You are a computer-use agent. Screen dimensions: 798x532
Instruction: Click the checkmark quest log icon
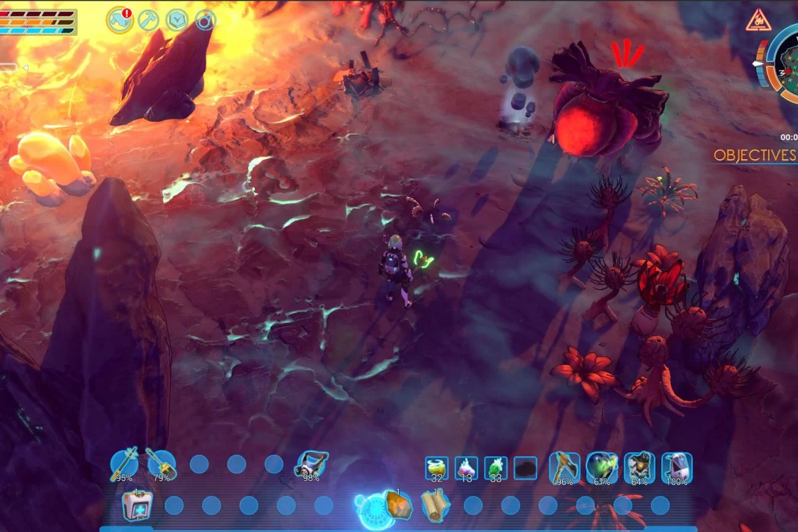point(176,20)
